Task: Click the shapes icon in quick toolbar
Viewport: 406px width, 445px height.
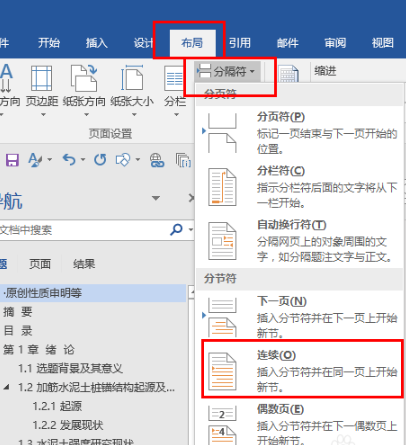Action: tap(123, 160)
